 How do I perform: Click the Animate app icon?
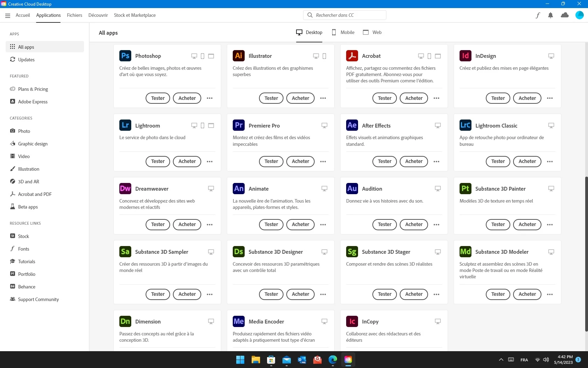click(239, 189)
